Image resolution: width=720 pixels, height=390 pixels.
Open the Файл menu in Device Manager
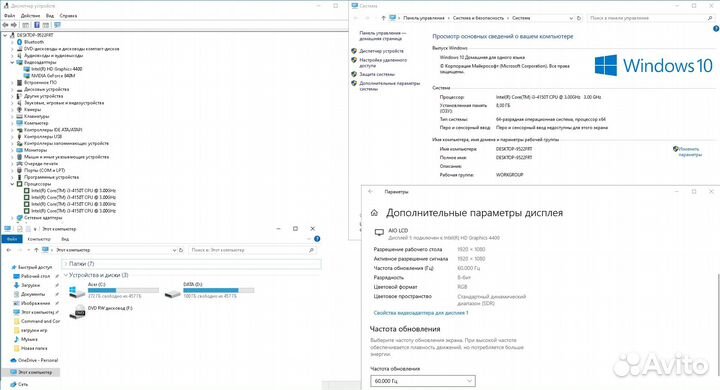pyautogui.click(x=10, y=16)
